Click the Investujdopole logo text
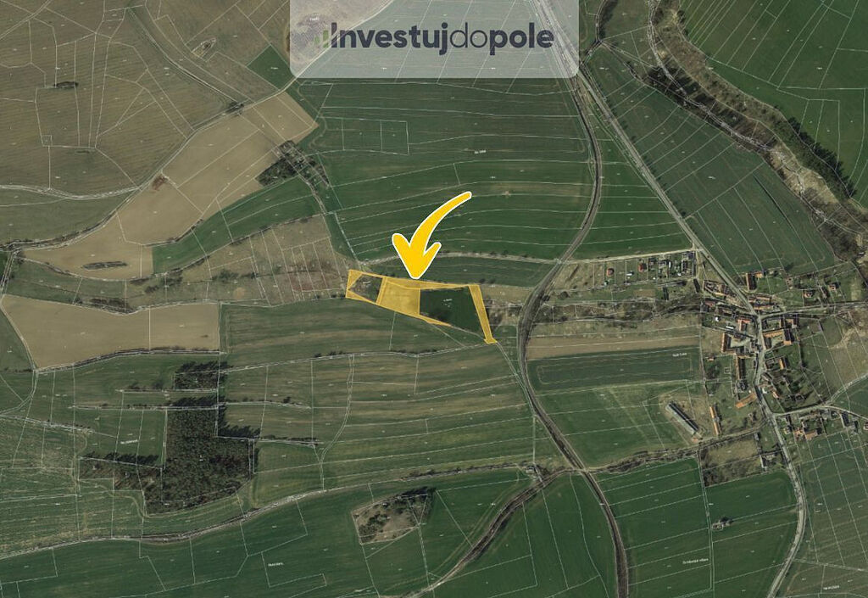868x598 pixels. tap(442, 38)
